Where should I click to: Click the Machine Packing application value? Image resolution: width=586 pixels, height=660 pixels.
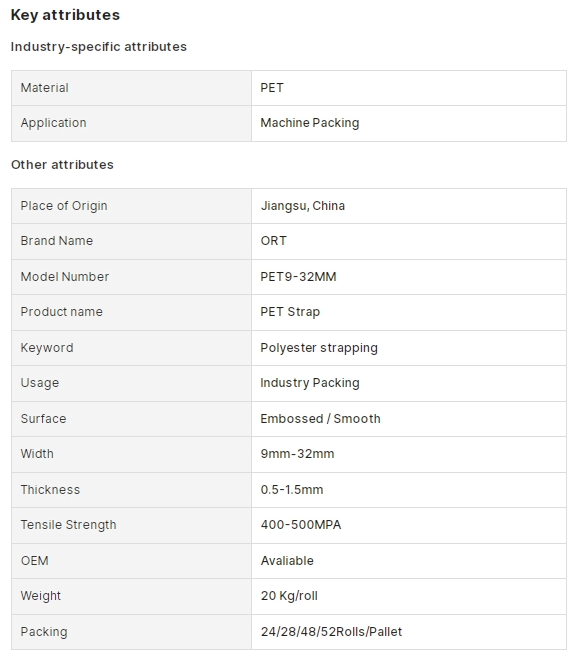coord(310,123)
